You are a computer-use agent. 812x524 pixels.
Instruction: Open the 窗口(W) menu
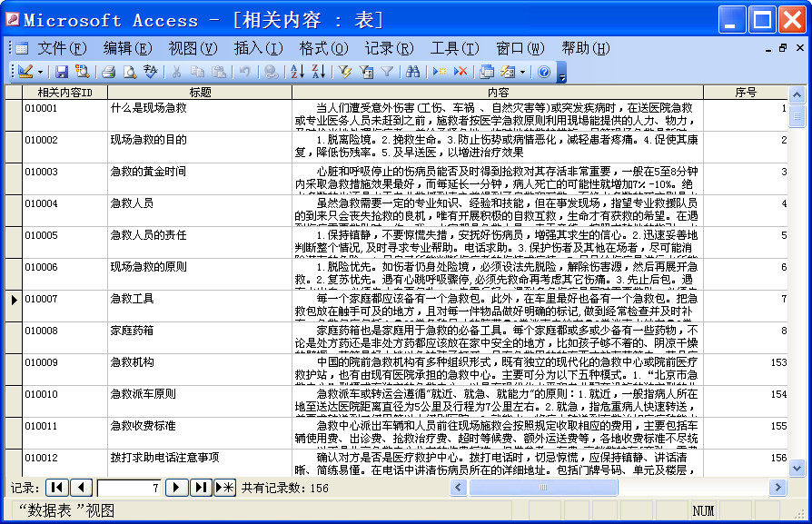[x=520, y=48]
